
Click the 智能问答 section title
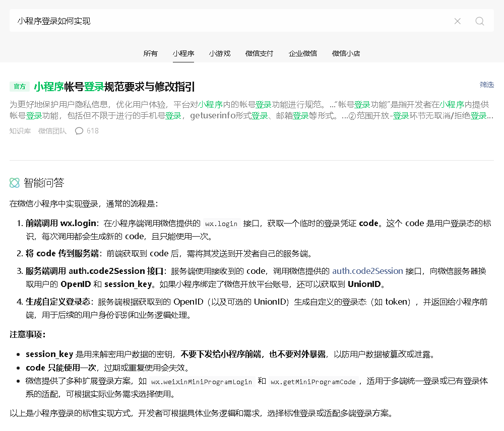[x=44, y=183]
